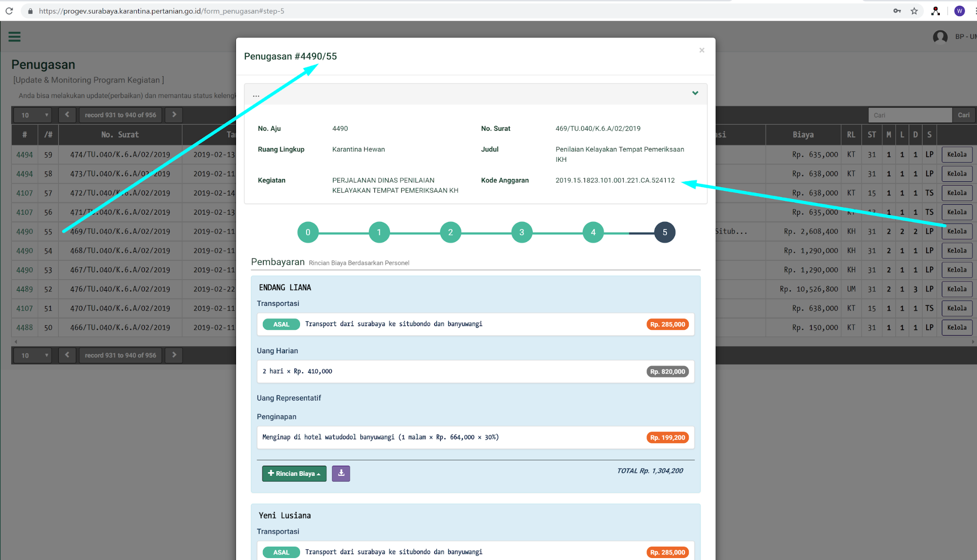Image resolution: width=977 pixels, height=560 pixels.
Task: Open the hamburger sidebar menu
Action: point(15,37)
